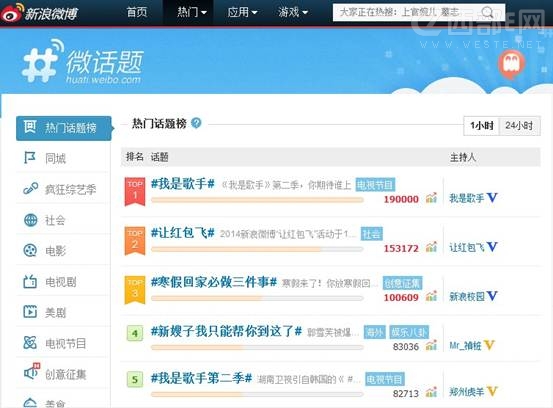Click the orange ghost mascot icon

click(511, 65)
